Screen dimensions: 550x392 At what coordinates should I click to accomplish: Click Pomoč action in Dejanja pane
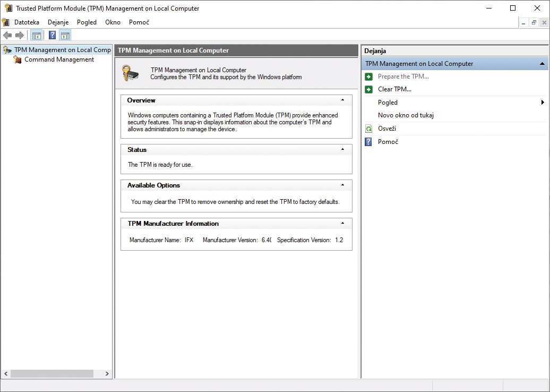coord(388,142)
